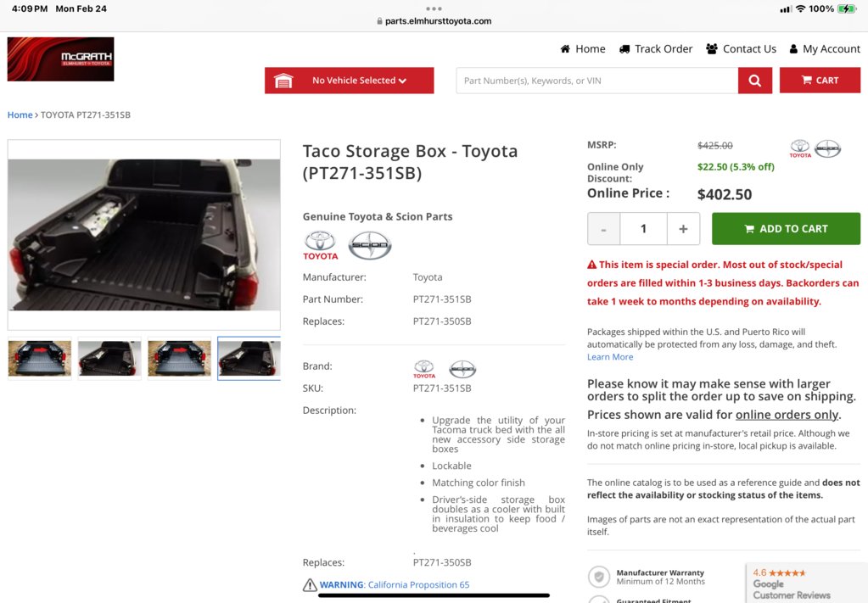Click the Manufacturer Warranty shield icon

(598, 577)
